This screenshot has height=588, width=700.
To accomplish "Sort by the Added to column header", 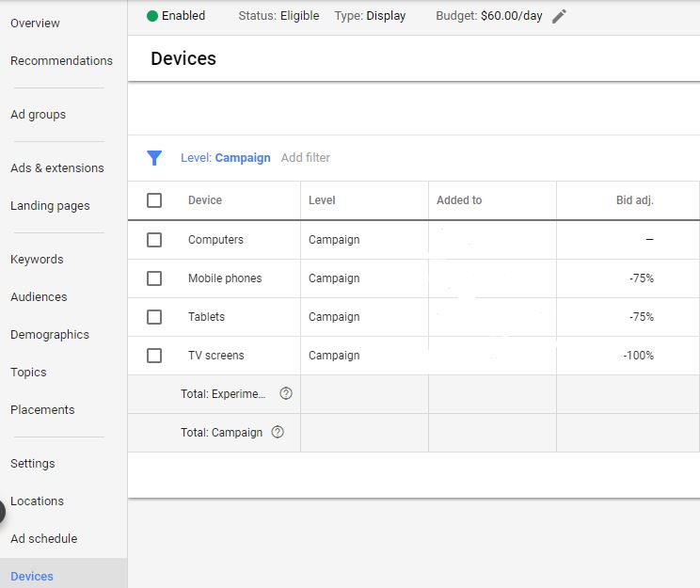I will coord(459,200).
